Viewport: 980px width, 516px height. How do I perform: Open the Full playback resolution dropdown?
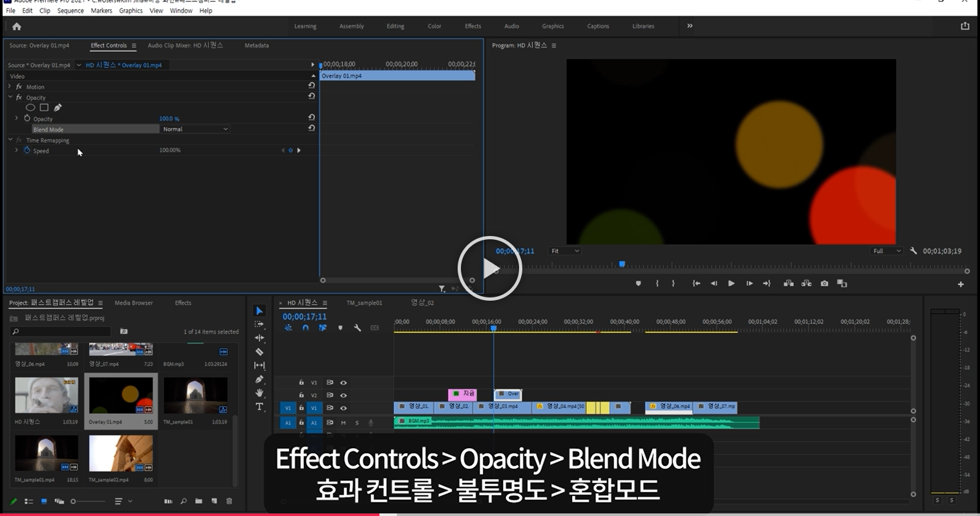click(886, 251)
